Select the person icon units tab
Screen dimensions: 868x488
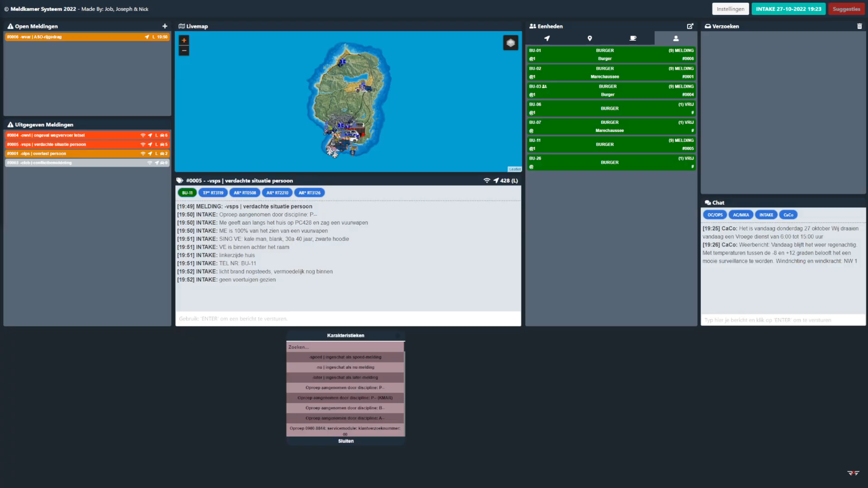(x=676, y=38)
